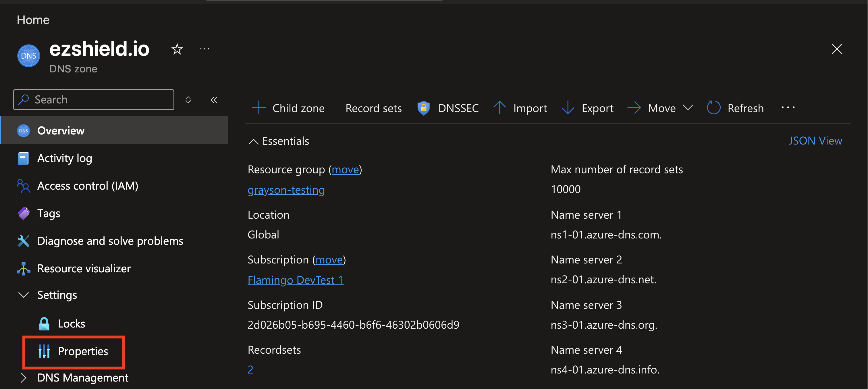Screen dimensions: 868x389
Task: Select the Global location value
Action: pos(263,235)
